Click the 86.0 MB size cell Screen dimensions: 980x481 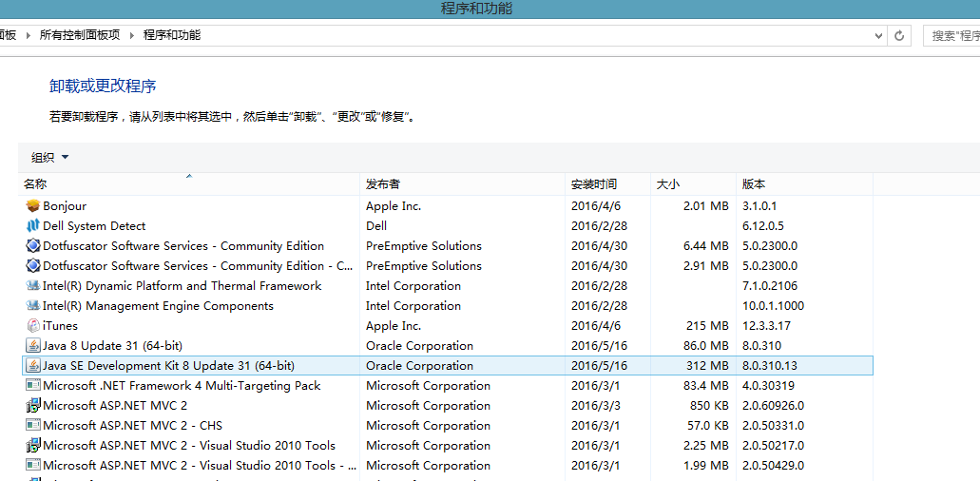click(705, 345)
